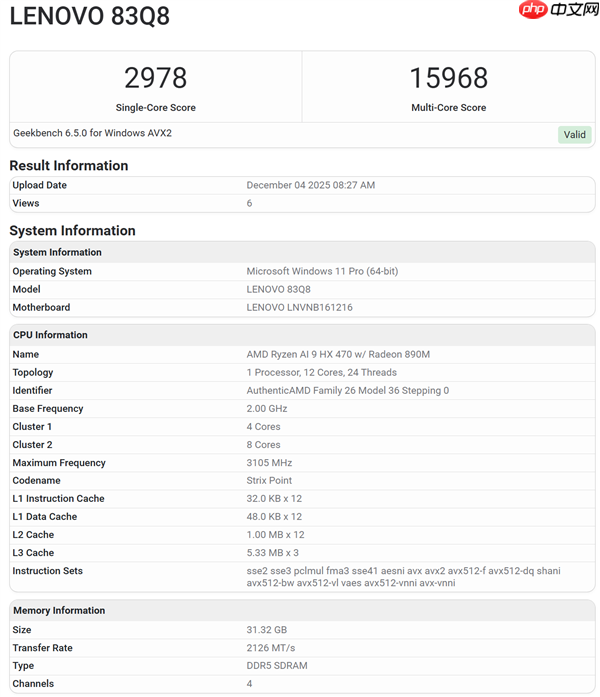
Task: Click the Operating System label
Action: tap(52, 271)
